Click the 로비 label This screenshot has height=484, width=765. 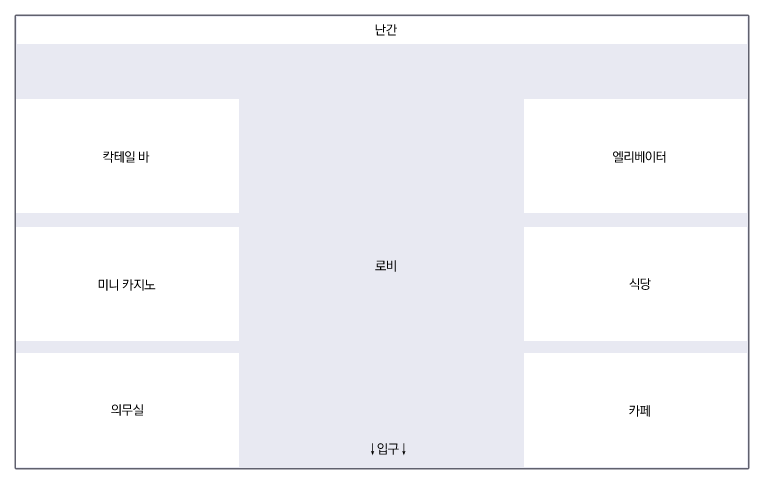point(386,266)
